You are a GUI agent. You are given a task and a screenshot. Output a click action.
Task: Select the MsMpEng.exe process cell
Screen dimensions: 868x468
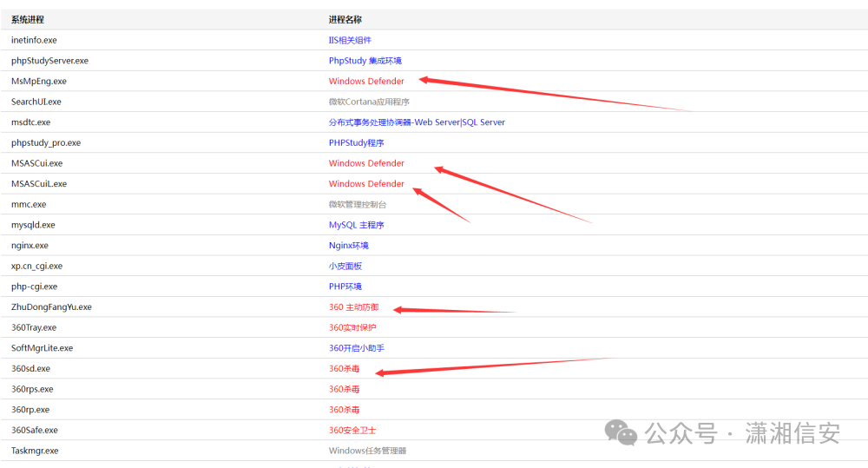click(39, 82)
